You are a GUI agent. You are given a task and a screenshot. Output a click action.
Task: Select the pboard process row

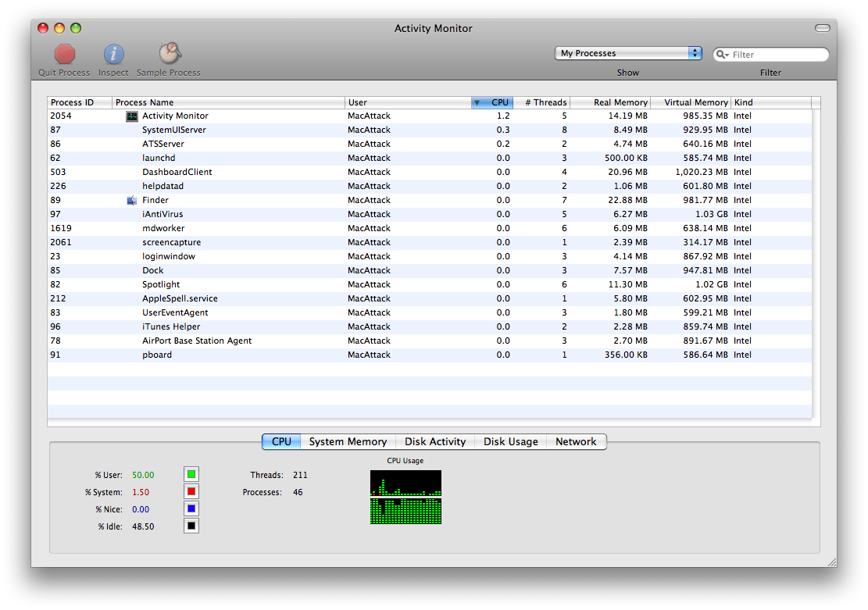point(430,355)
